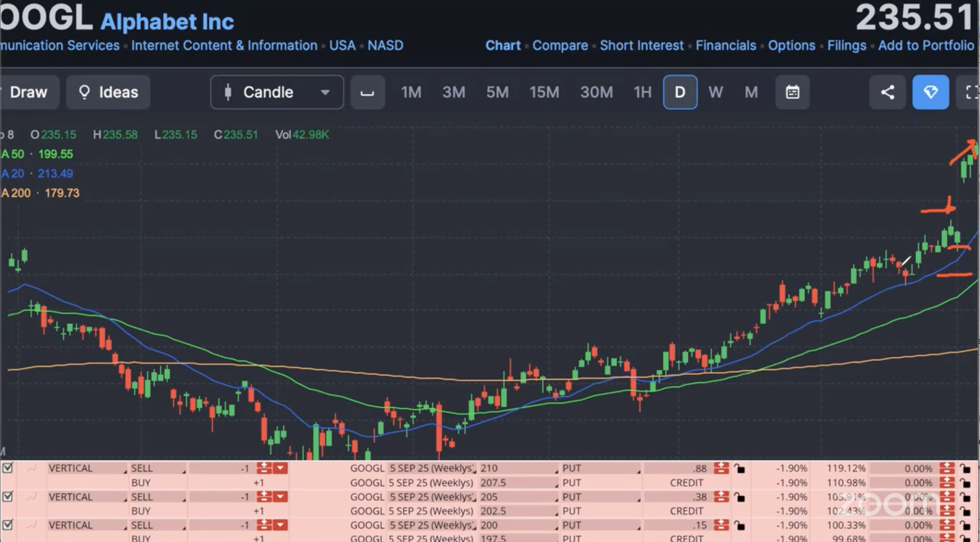Switch to the 1H timeframe
Viewport: 980px width, 542px height.
tap(643, 92)
